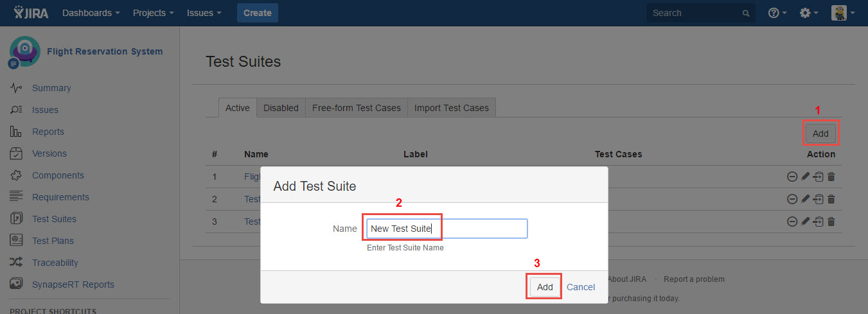Image resolution: width=868 pixels, height=314 pixels.
Task: Expand the Projects dropdown
Action: [x=153, y=13]
